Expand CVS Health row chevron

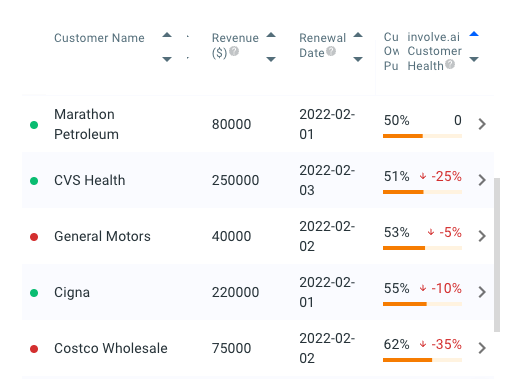pyautogui.click(x=482, y=180)
